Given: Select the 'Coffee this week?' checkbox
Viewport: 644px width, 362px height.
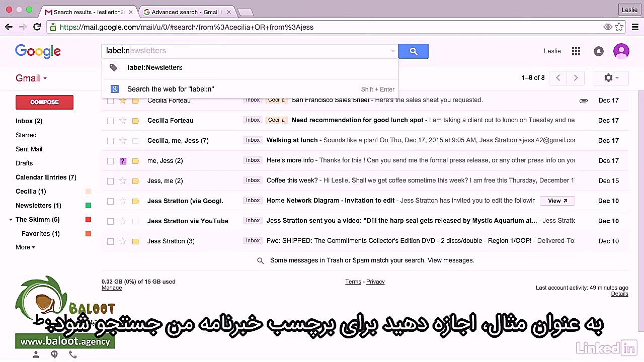Looking at the screenshot, I should coord(110,181).
